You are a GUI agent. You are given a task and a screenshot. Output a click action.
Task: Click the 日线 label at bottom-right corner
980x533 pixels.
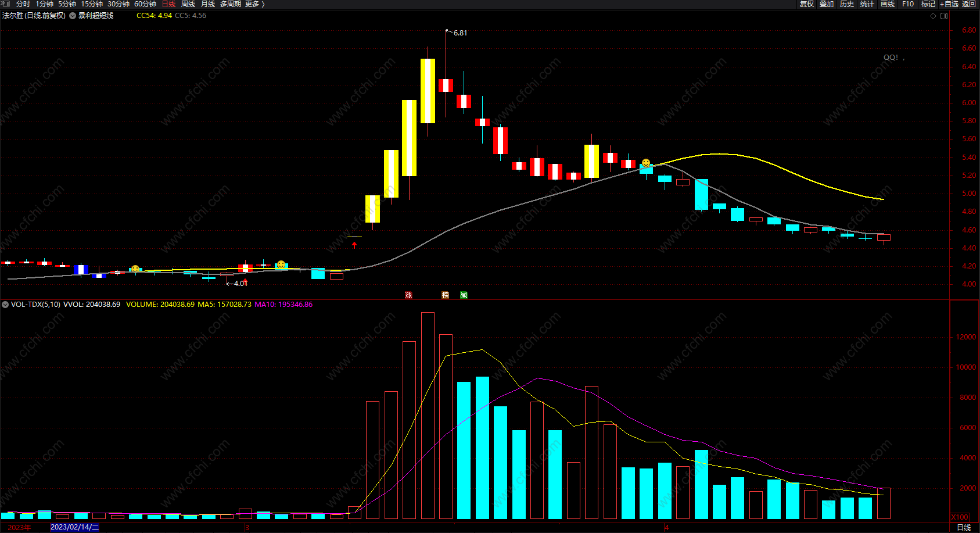coord(964,527)
